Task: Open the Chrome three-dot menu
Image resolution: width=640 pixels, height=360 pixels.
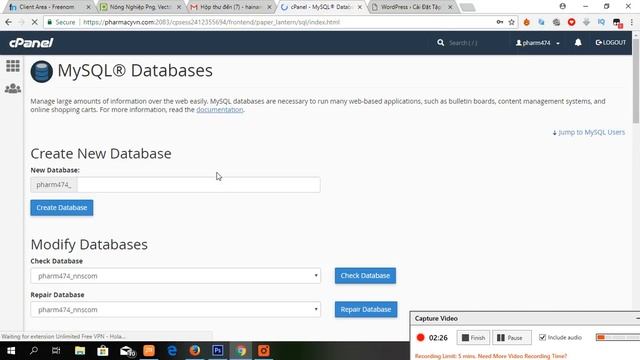Action: tap(632, 22)
